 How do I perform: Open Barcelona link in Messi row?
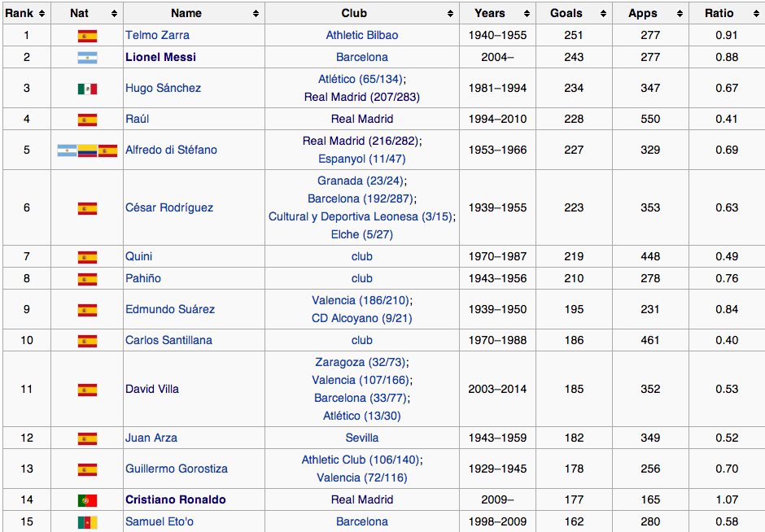[x=362, y=57]
